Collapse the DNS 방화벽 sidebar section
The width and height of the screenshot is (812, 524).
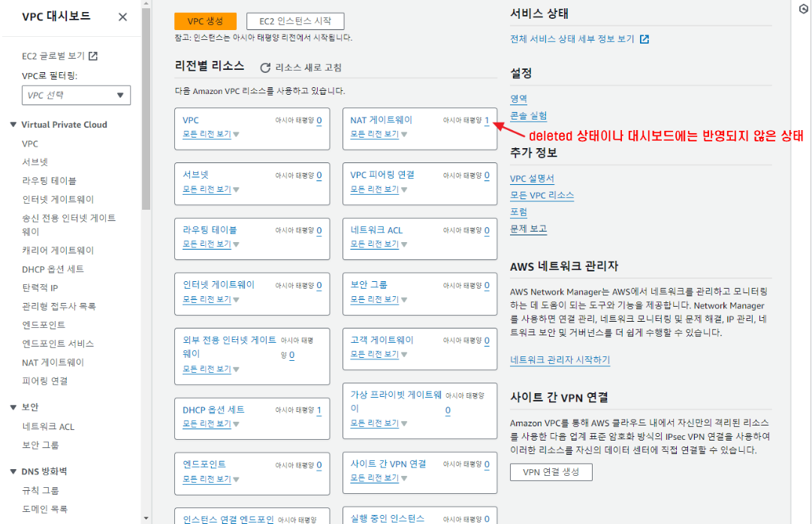pos(14,471)
